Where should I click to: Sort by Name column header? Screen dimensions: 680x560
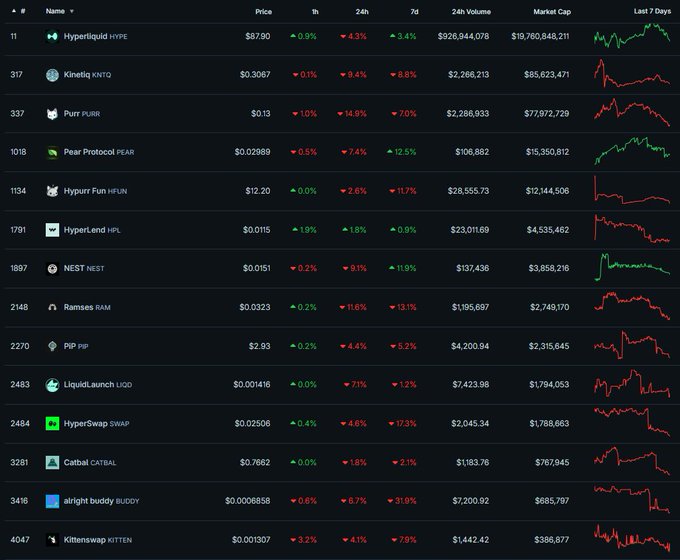pyautogui.click(x=59, y=11)
